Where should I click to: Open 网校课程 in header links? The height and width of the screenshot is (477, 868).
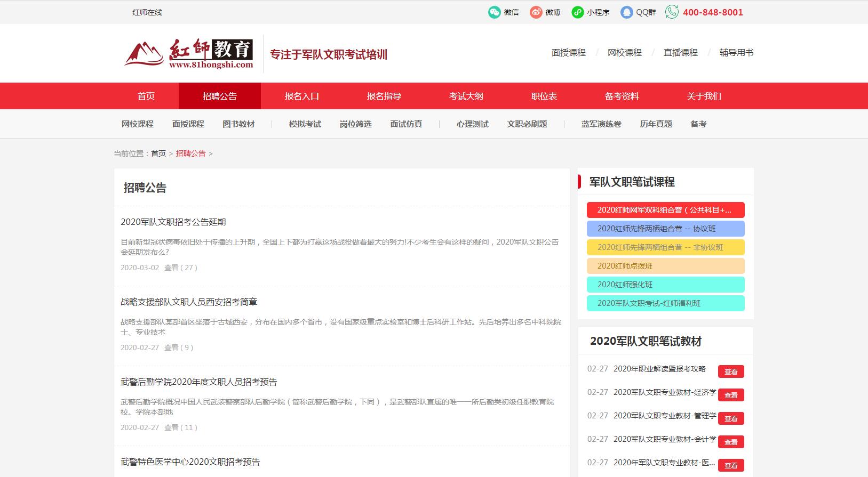pos(625,53)
